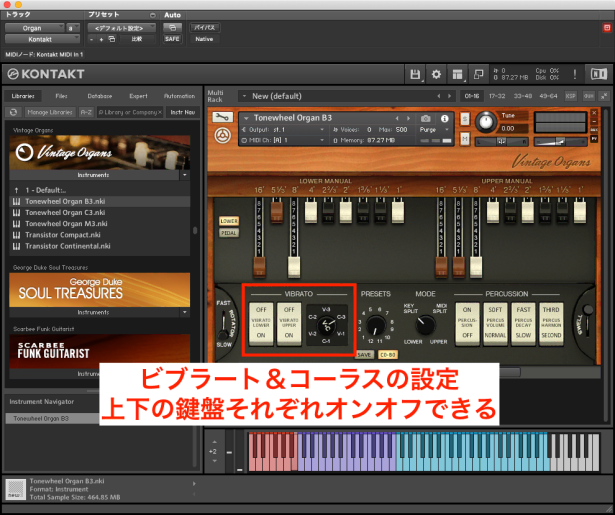Select rack page 17-32
Screen dimensions: 615x515
[x=497, y=96]
